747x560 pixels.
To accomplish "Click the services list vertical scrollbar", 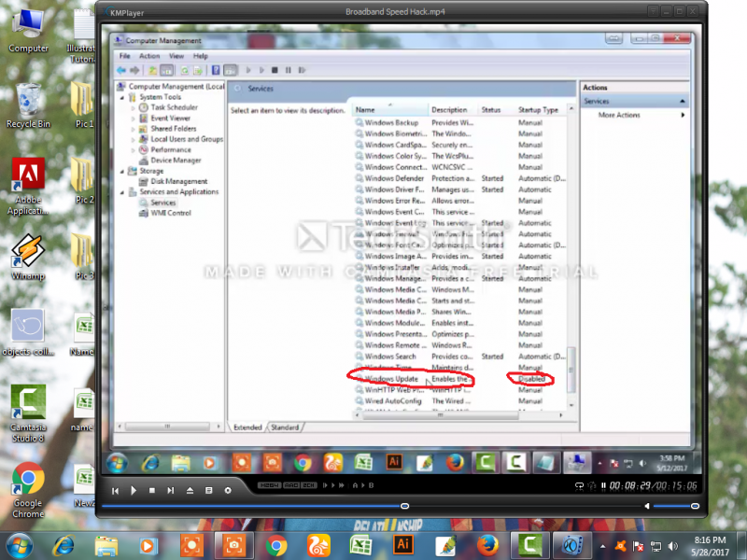I will 571,370.
